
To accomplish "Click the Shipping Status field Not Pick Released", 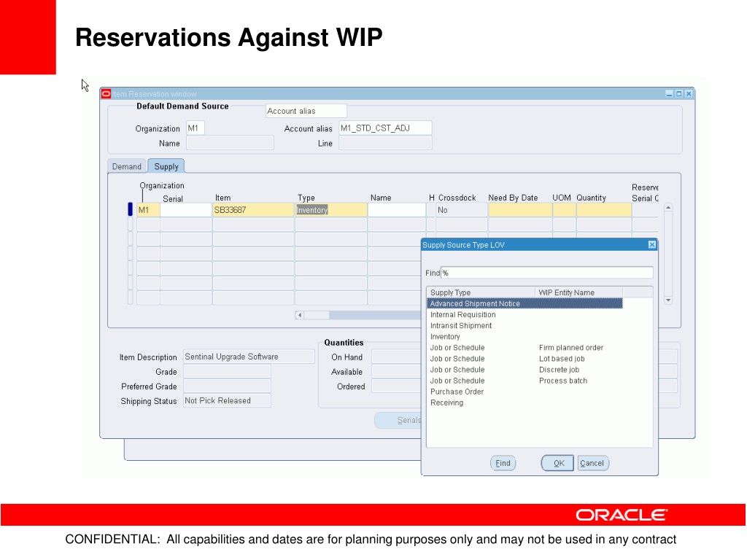I will tap(227, 401).
